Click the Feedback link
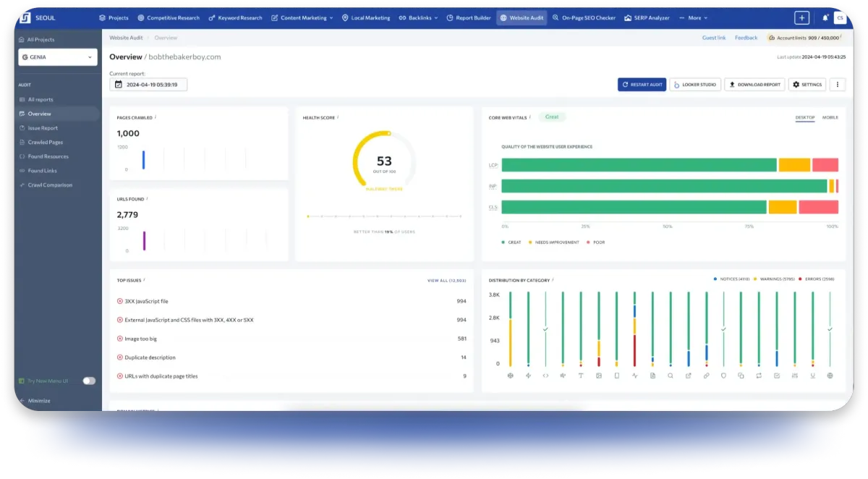This screenshot has width=868, height=479. click(746, 38)
